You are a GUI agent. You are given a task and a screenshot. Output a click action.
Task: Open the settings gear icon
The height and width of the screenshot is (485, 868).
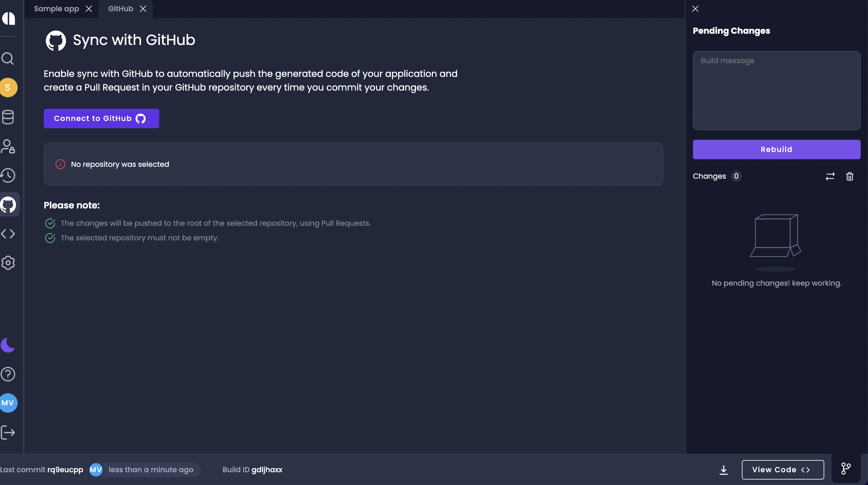coord(8,263)
